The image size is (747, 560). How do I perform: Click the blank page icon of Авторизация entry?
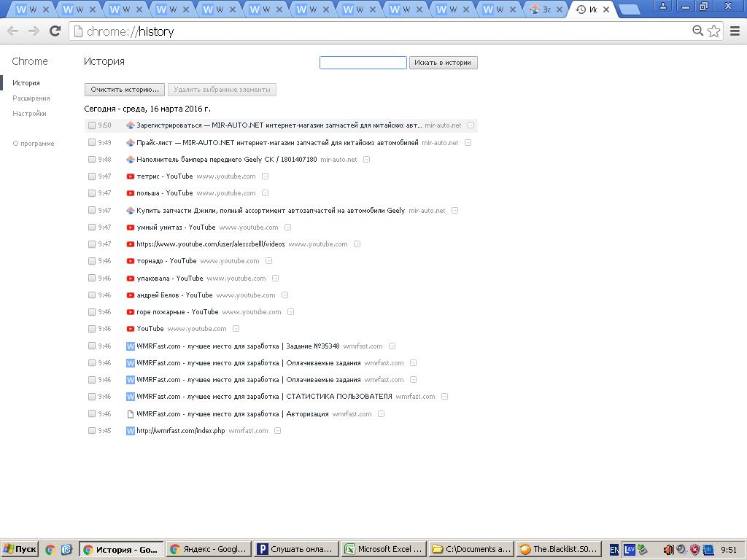(x=130, y=414)
